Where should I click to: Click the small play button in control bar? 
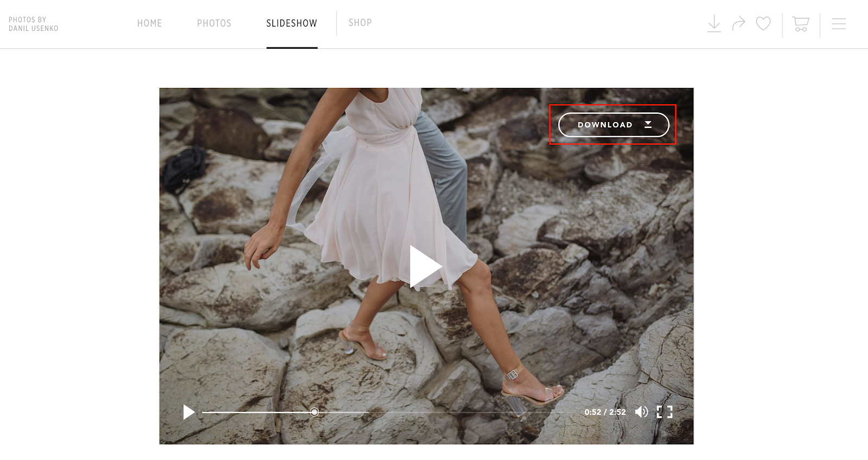[x=189, y=412]
